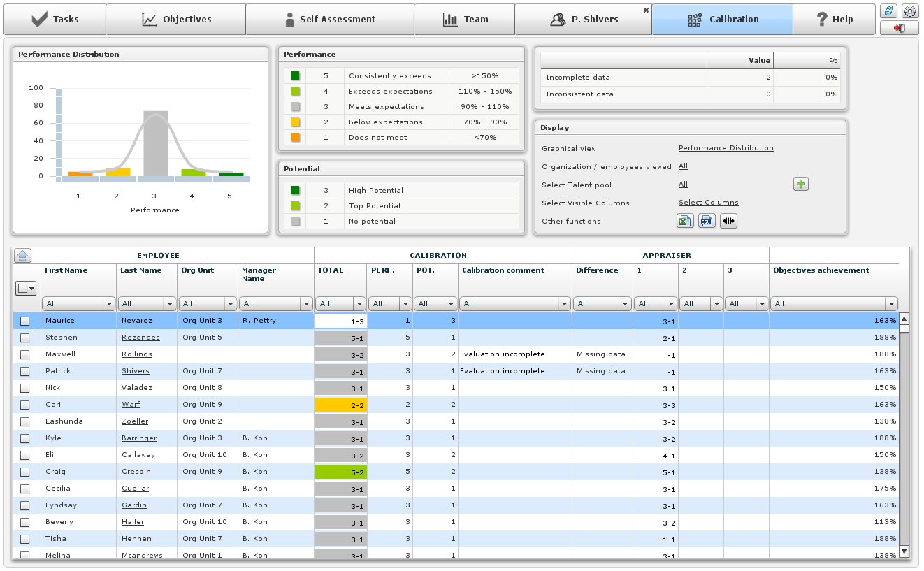Click the Crespin last name link

pos(136,472)
